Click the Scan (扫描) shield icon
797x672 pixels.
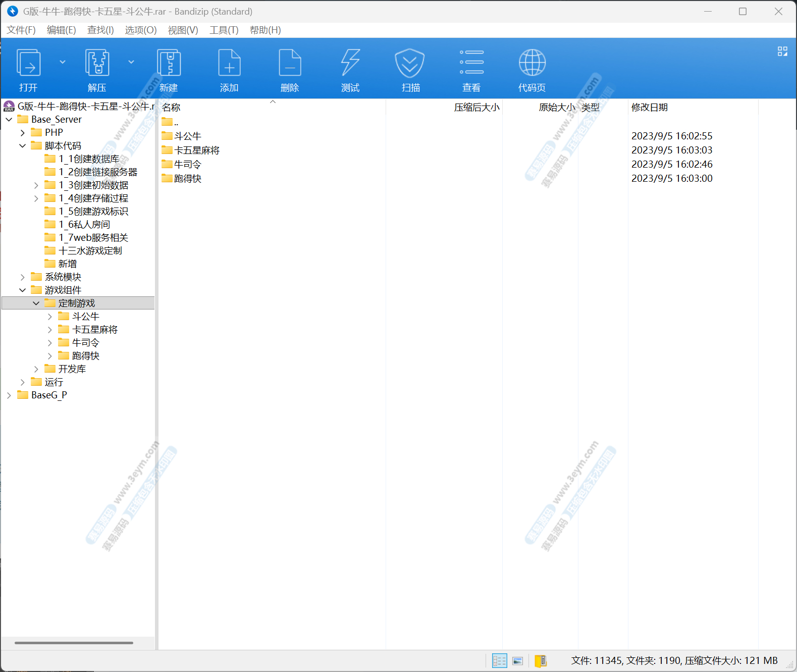410,63
